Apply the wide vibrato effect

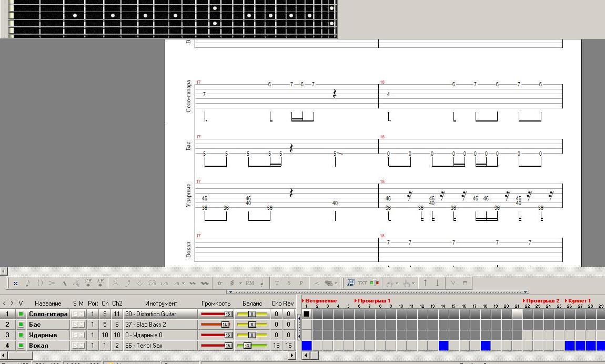pos(205,283)
